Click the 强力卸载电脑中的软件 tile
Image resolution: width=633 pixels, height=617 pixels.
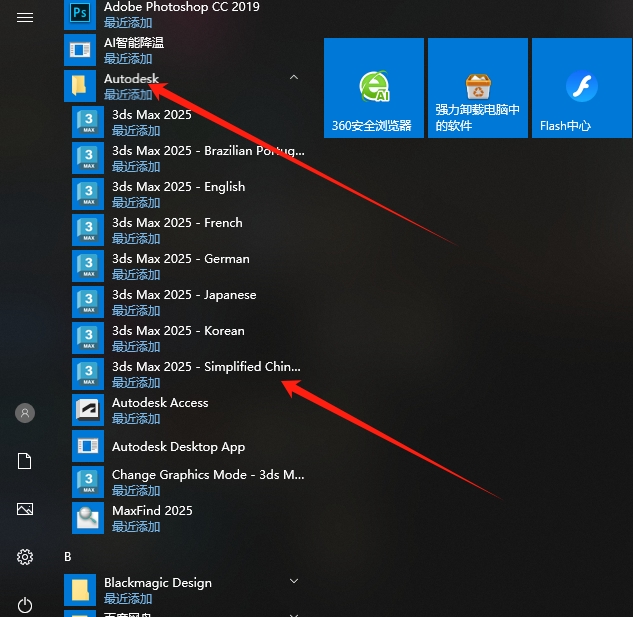pos(478,88)
